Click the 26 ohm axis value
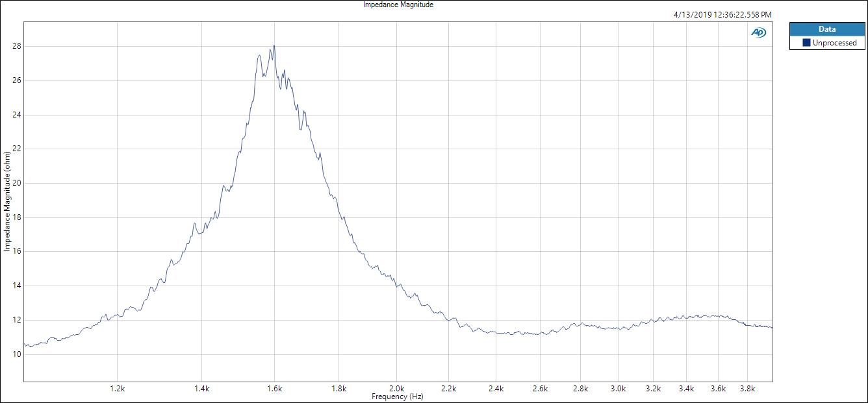This screenshot has width=868, height=403. click(16, 80)
